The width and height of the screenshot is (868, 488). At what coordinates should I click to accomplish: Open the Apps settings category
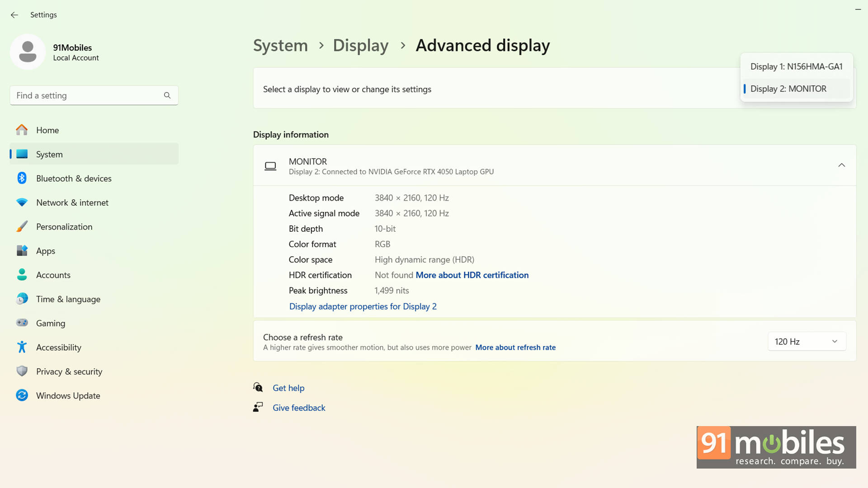tap(46, 251)
